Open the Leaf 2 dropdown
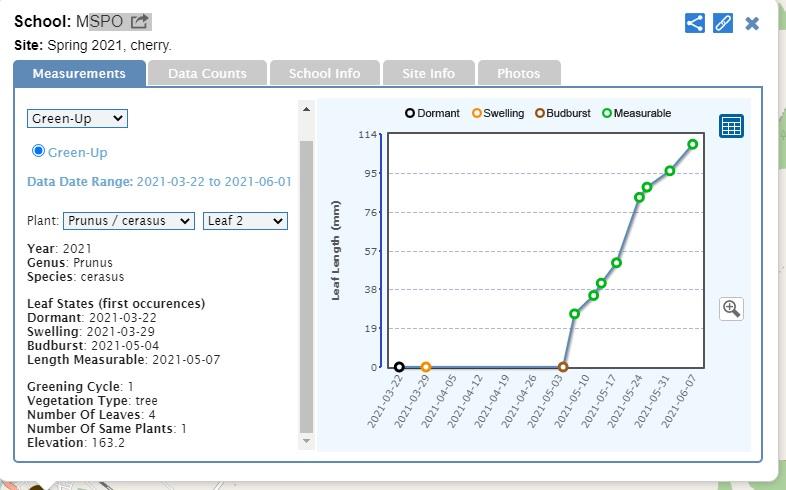 tap(245, 221)
